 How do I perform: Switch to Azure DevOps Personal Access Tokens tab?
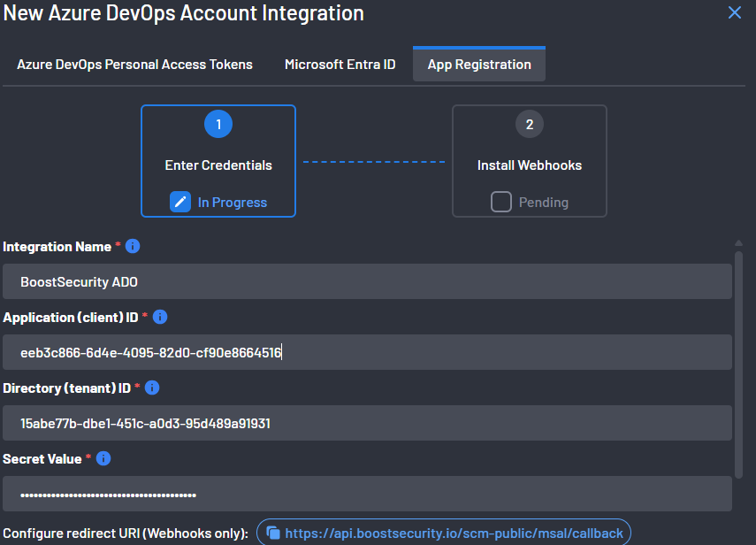pos(134,65)
